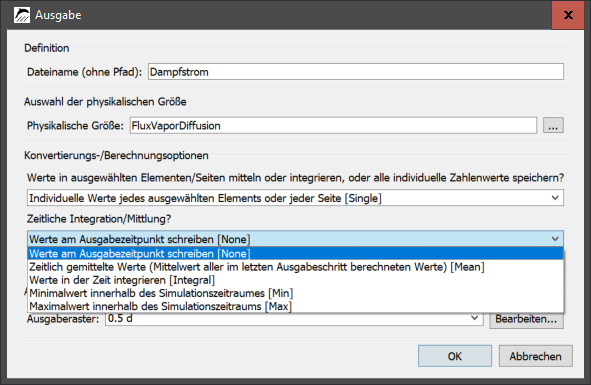591x385 pixels.
Task: Close the Ausgabe dialog window
Action: coord(568,15)
